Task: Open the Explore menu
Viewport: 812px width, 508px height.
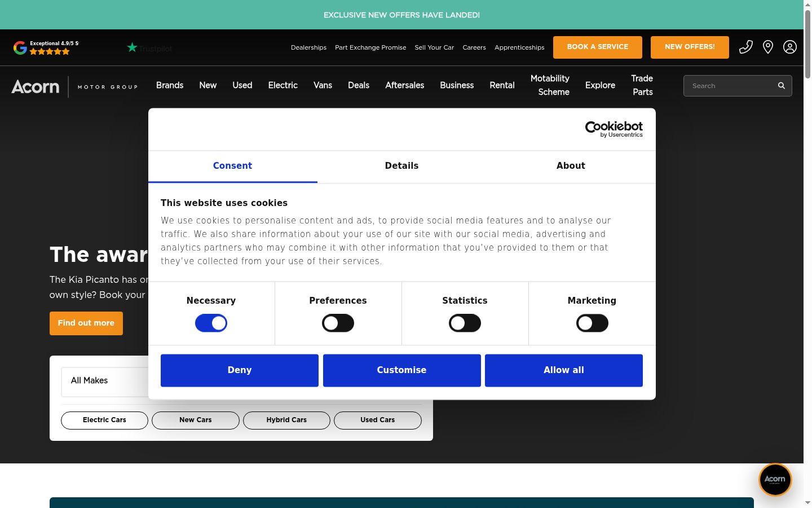Action: tap(600, 85)
